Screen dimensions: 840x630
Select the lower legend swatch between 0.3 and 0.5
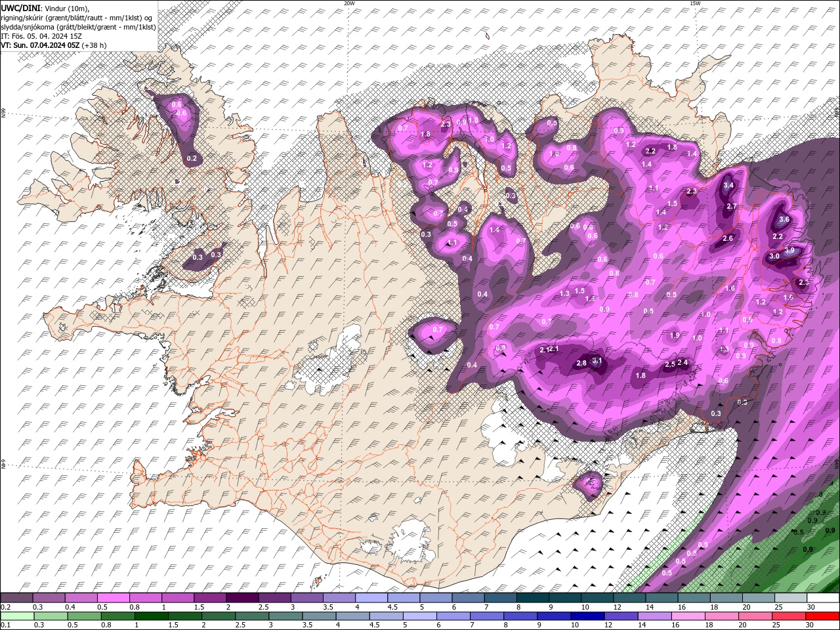pyautogui.click(x=51, y=616)
